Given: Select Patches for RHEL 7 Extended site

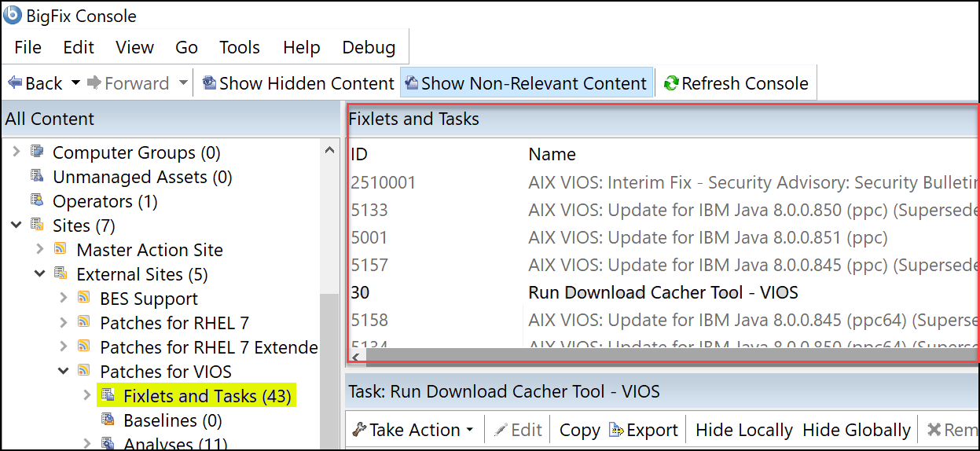Looking at the screenshot, I should [x=209, y=346].
